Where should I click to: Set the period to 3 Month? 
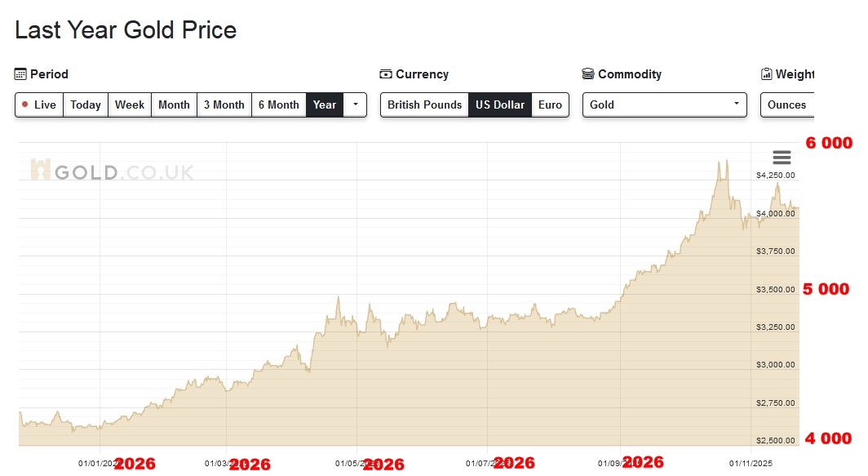[x=224, y=105]
